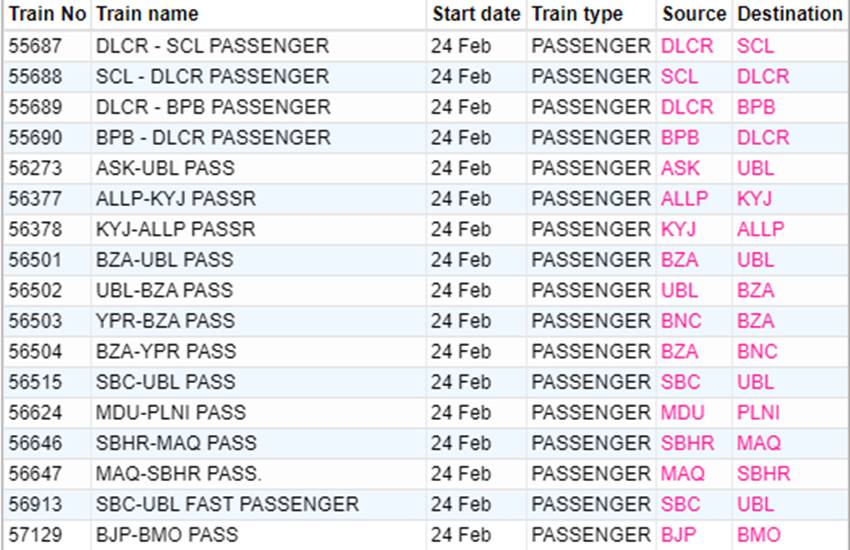Screen dimensions: 850x550
Task: Click the "Train No" column header
Action: pyautogui.click(x=47, y=14)
